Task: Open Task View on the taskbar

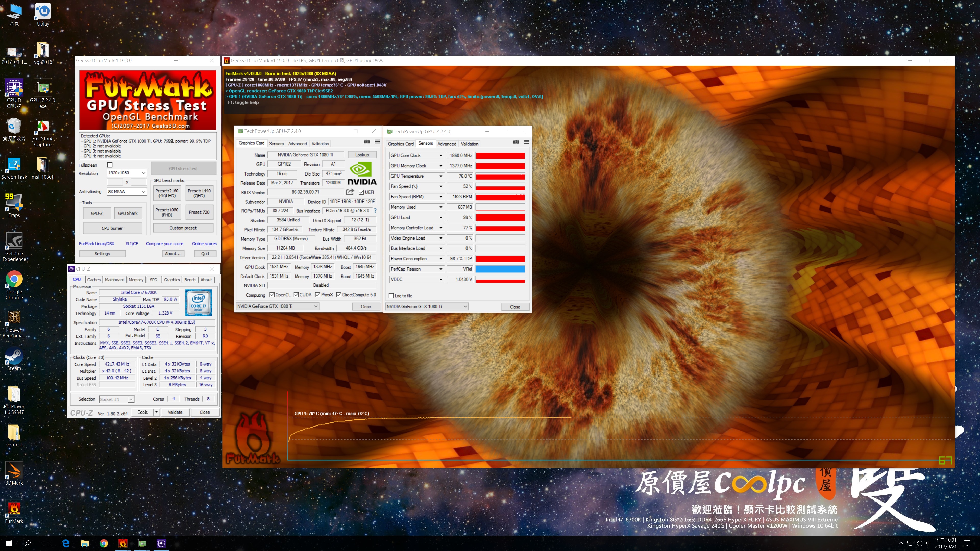Action: point(46,543)
